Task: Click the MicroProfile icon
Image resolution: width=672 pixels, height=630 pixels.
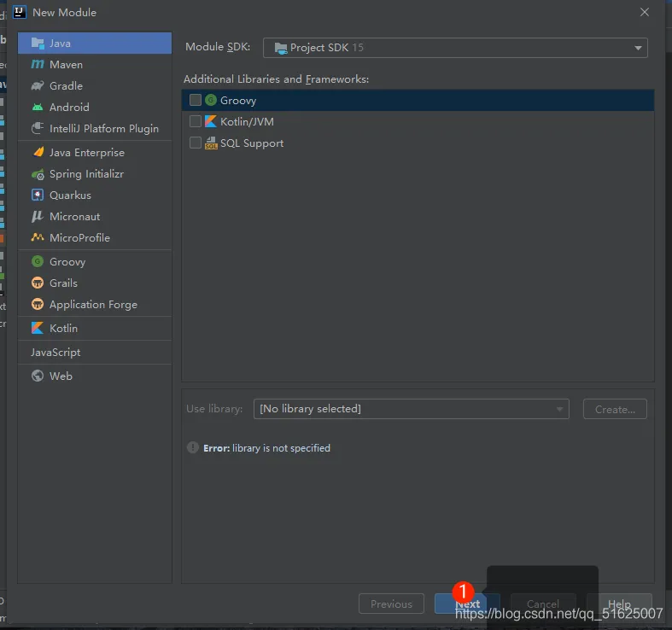Action: [x=38, y=237]
